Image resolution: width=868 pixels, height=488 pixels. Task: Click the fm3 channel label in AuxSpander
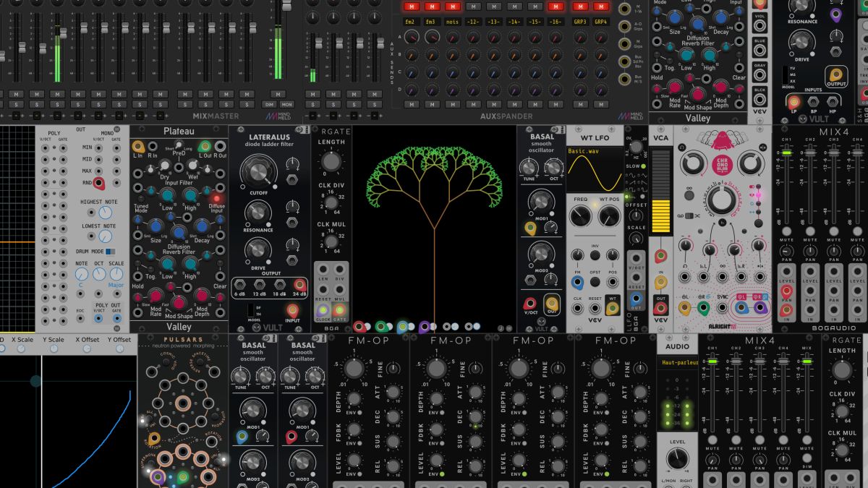coord(431,22)
